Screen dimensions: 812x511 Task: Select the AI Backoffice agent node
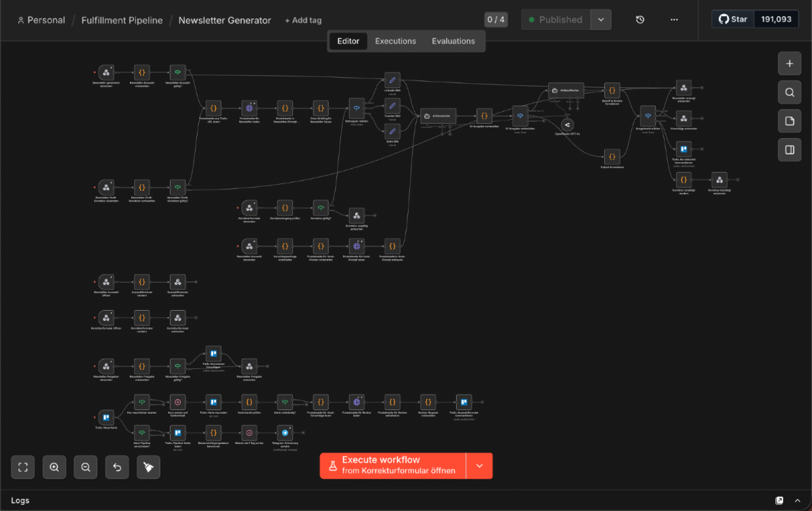[566, 90]
